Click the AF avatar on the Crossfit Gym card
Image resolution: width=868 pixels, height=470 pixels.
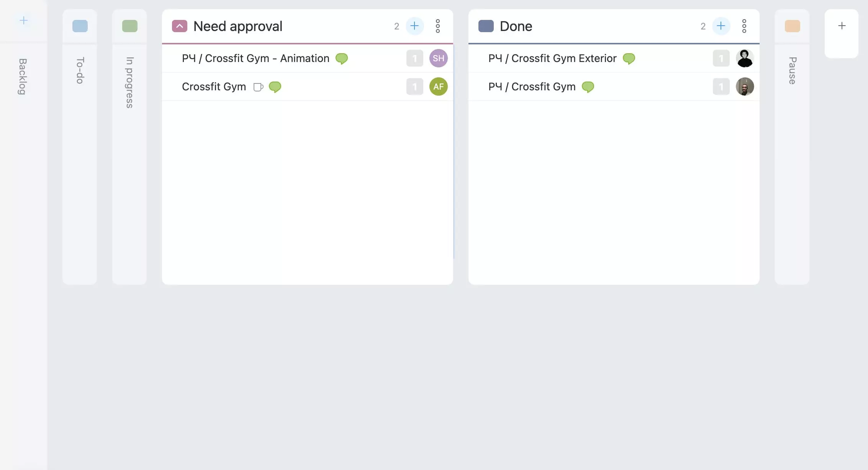point(438,86)
